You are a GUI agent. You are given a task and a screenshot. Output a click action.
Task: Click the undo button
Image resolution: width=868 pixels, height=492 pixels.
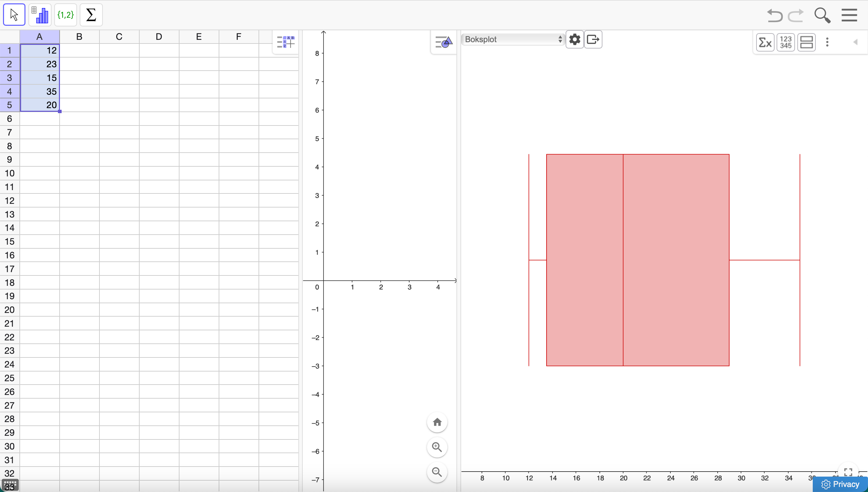tap(774, 15)
